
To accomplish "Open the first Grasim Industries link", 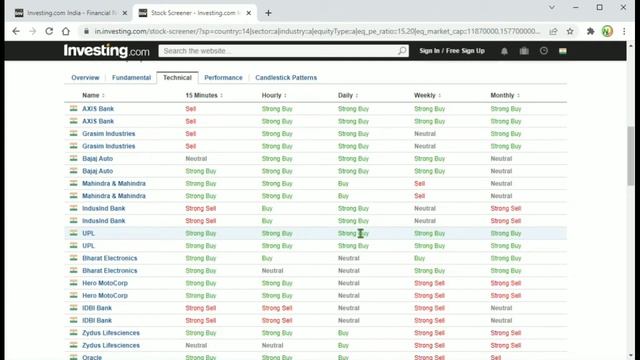I will coord(109,134).
